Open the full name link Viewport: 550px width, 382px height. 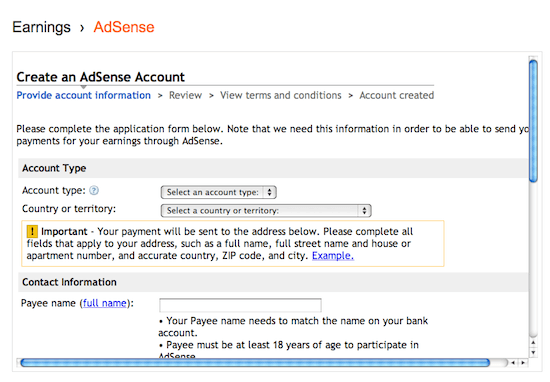pos(105,303)
